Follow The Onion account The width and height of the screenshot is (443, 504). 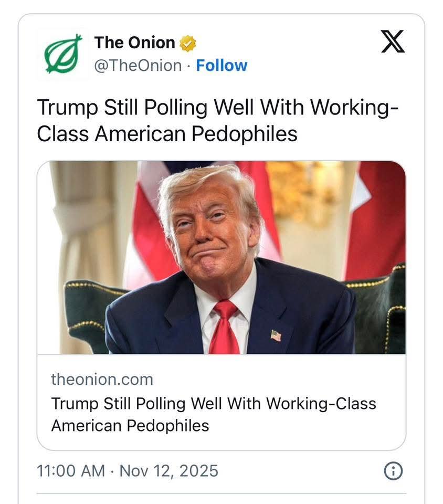click(221, 66)
